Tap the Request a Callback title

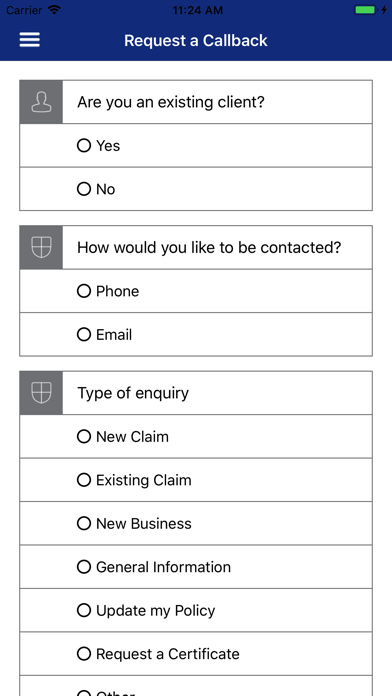pos(196,40)
